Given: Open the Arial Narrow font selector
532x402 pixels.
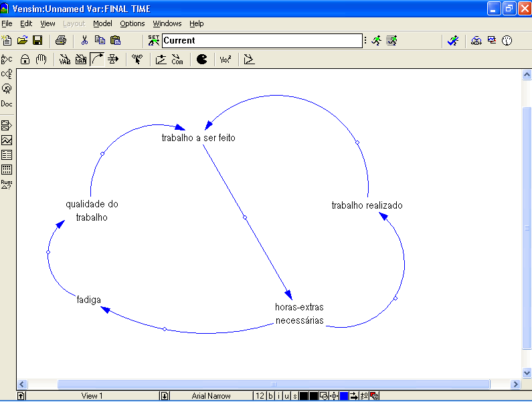Looking at the screenshot, I should click(211, 396).
